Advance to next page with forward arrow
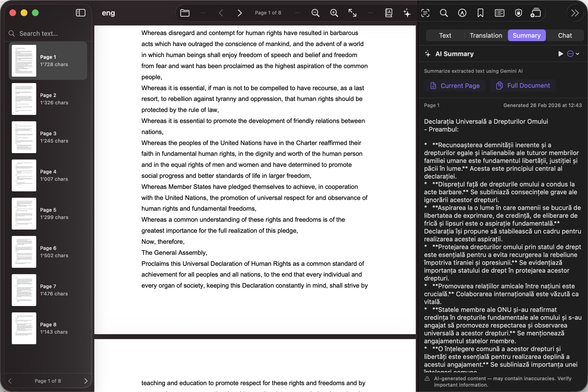The width and height of the screenshot is (588, 392). click(x=239, y=13)
